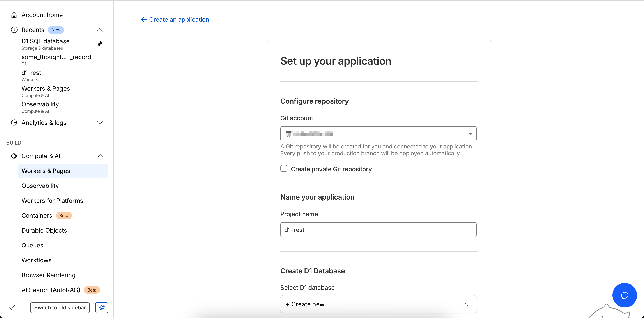Select the Containers sidebar item
Image resolution: width=644 pixels, height=318 pixels.
coord(37,216)
